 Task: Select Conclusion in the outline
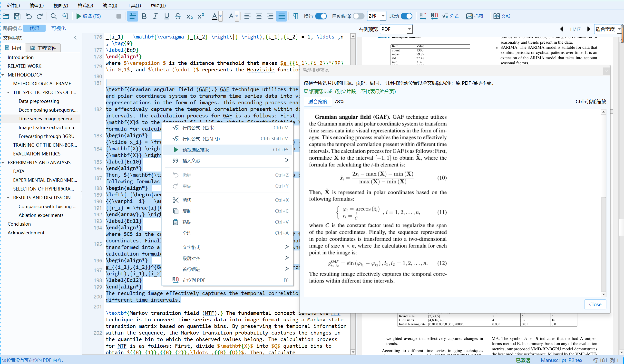19,224
